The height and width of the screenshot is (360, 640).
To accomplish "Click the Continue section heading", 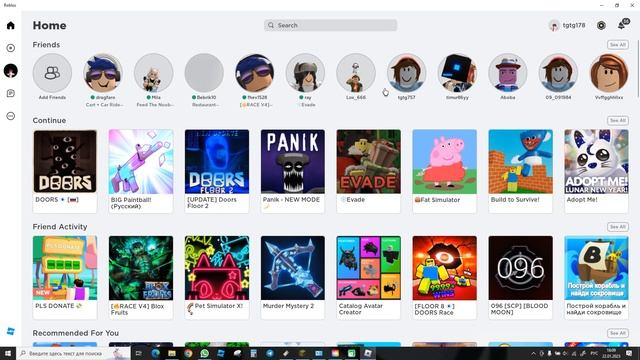I will click(49, 120).
